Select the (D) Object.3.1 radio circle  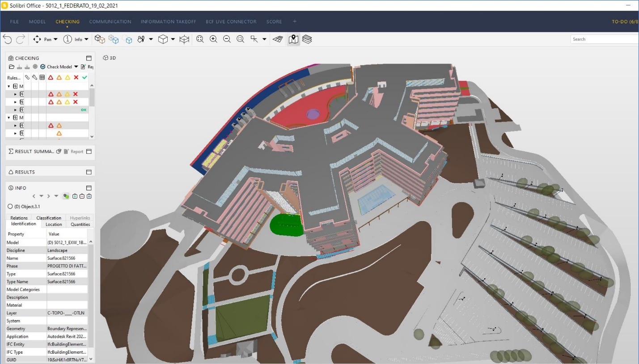(x=10, y=207)
